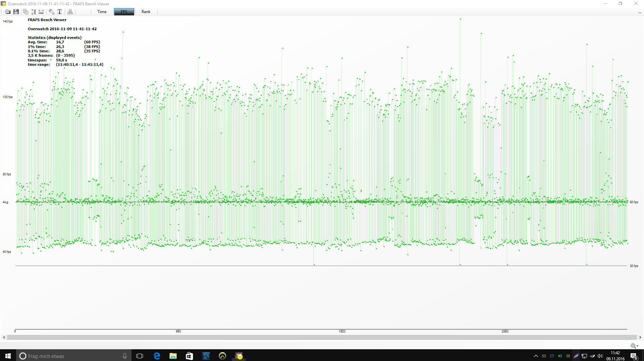
Task: Click the vertical scale ruler icon
Action: [x=34, y=12]
